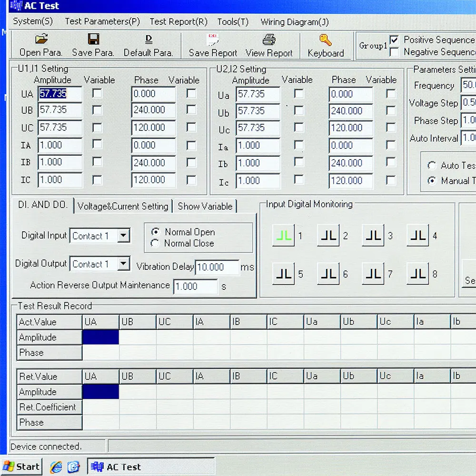The height and width of the screenshot is (476, 476).
Task: Launch Internet Explorer from the taskbar
Action: click(56, 467)
